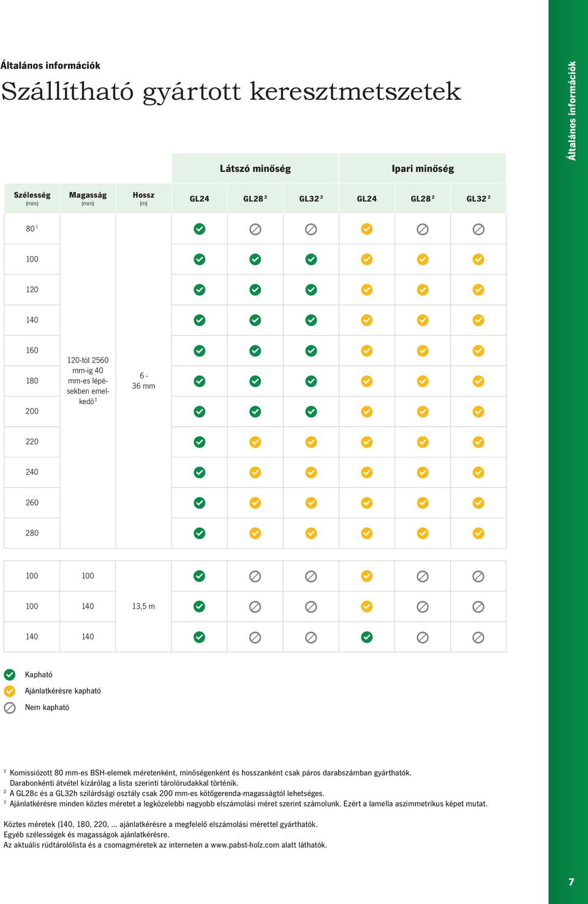This screenshot has height=904, width=588.
Task: Click the GL32 header under Látszó minőség
Action: click(311, 198)
